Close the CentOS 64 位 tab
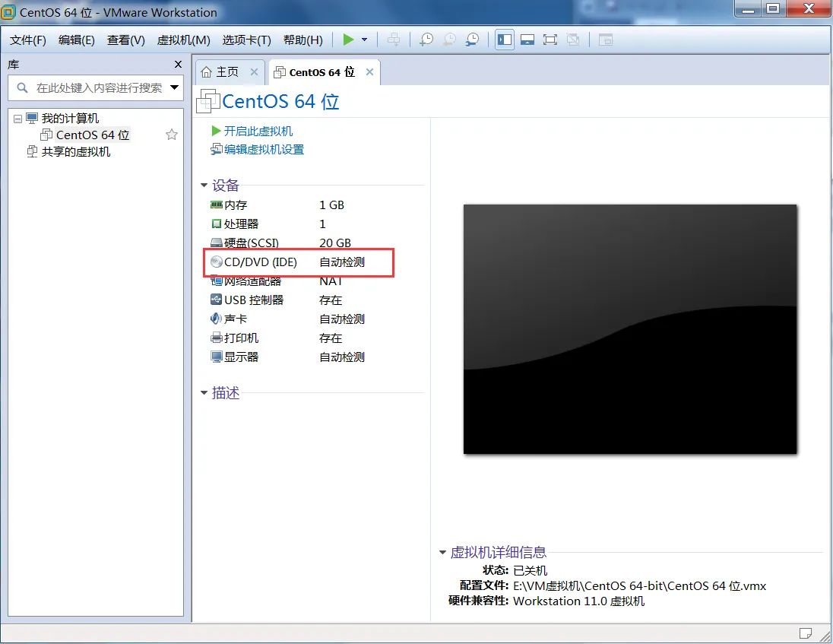 tap(369, 71)
